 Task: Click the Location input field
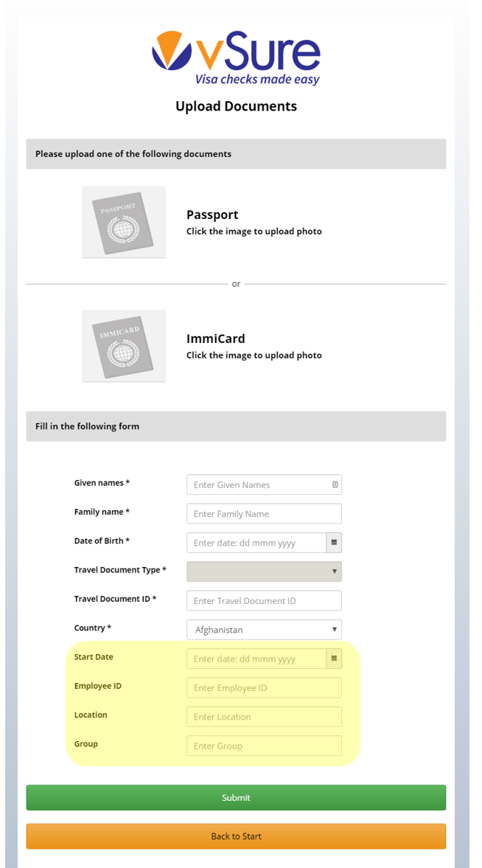click(x=264, y=716)
